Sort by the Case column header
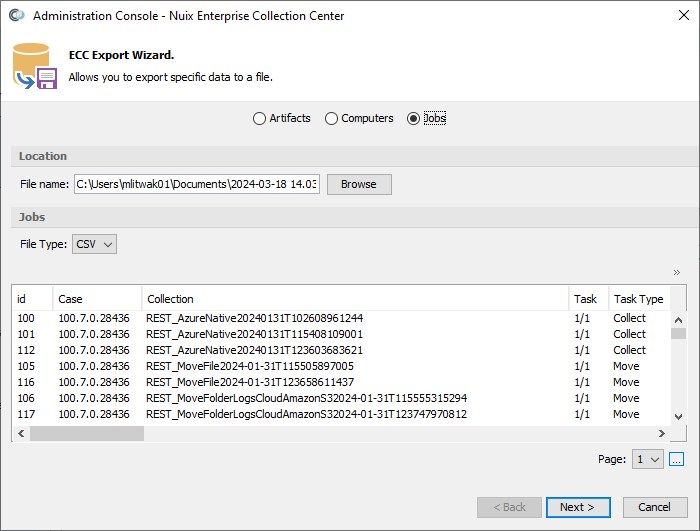The image size is (700, 531). coord(97,299)
